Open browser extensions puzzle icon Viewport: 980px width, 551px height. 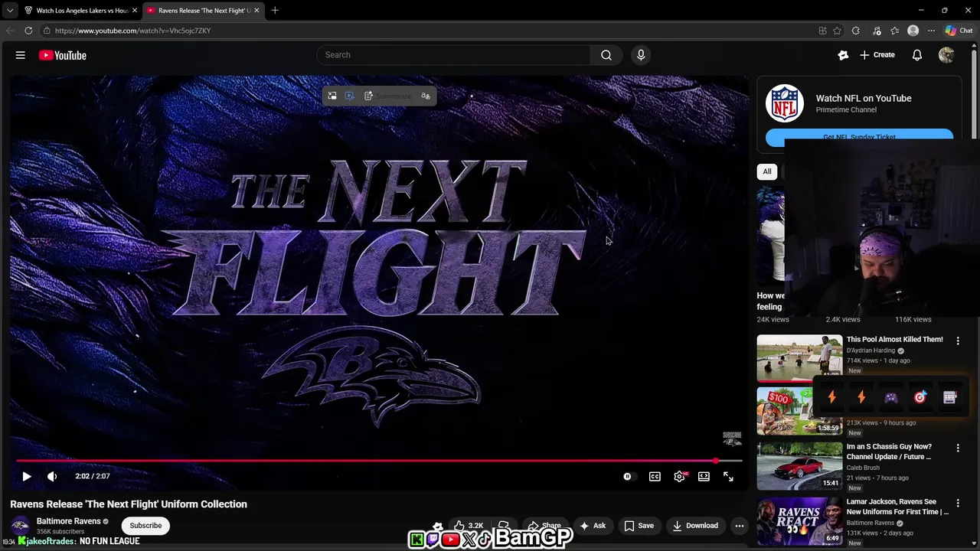(x=856, y=31)
